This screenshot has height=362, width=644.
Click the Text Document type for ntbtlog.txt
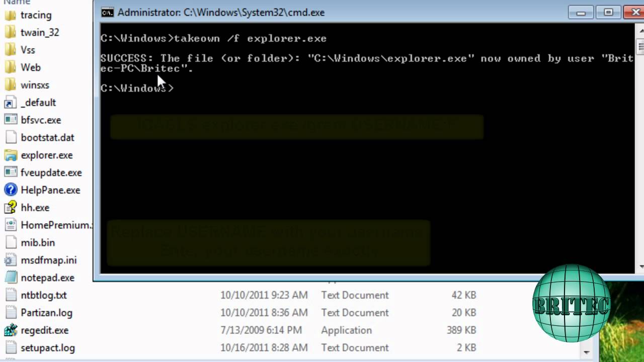coord(355,295)
